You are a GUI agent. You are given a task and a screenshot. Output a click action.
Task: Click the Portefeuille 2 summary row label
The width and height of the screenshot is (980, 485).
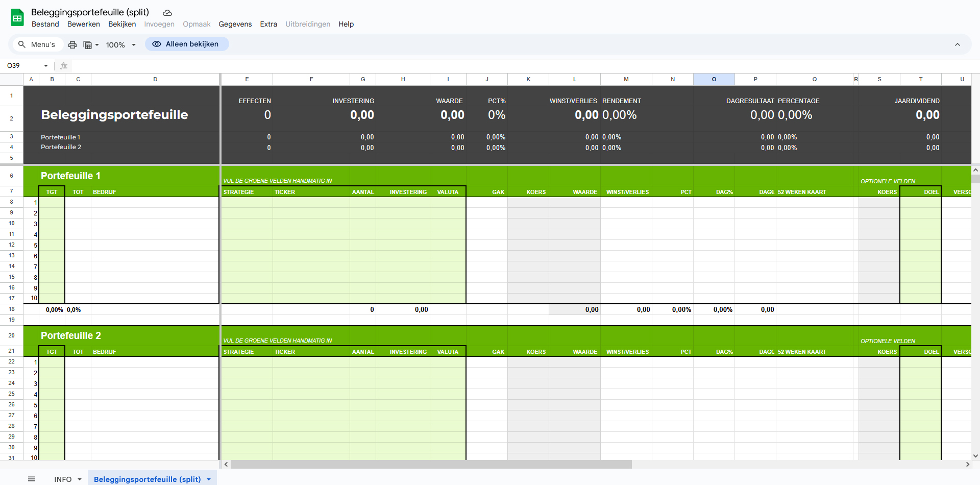pyautogui.click(x=61, y=147)
